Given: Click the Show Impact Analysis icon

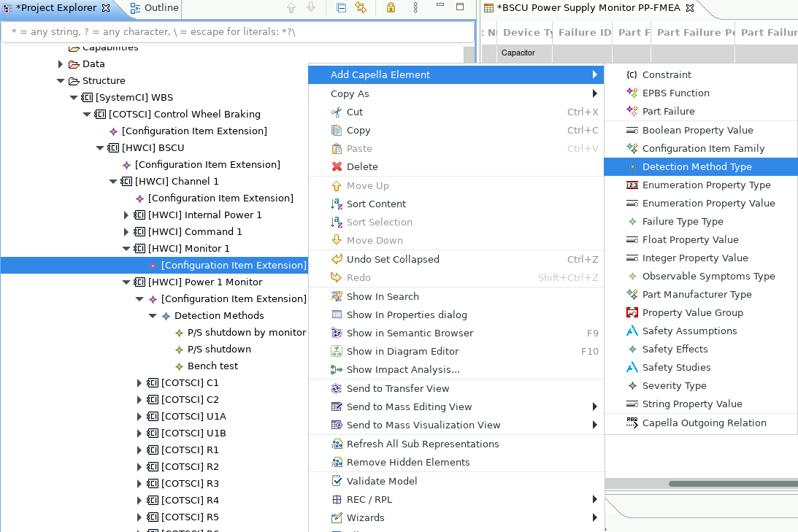Looking at the screenshot, I should pos(337,370).
